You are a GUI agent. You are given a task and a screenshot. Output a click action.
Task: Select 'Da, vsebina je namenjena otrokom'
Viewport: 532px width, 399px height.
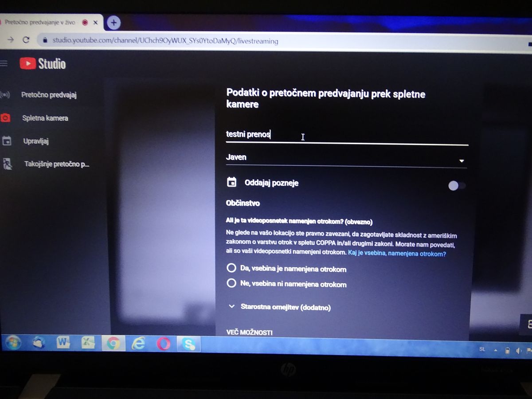click(x=231, y=268)
